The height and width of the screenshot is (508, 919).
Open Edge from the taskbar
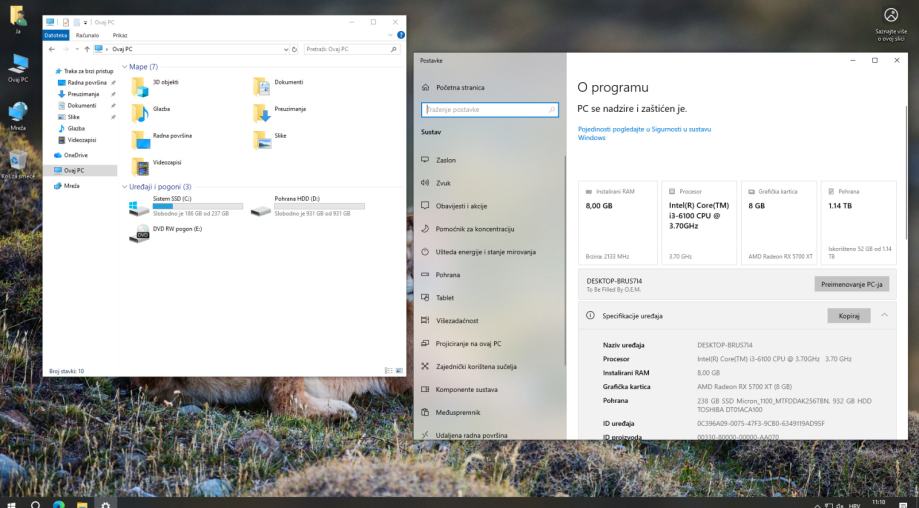point(59,504)
